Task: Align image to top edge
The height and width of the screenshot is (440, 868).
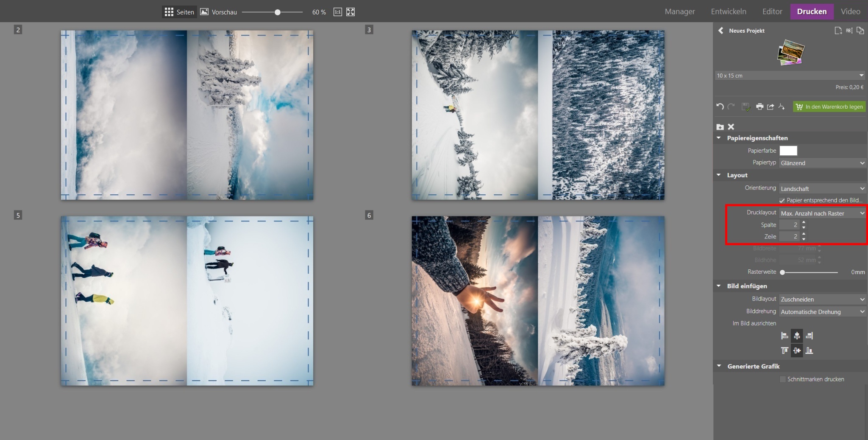Action: 785,350
